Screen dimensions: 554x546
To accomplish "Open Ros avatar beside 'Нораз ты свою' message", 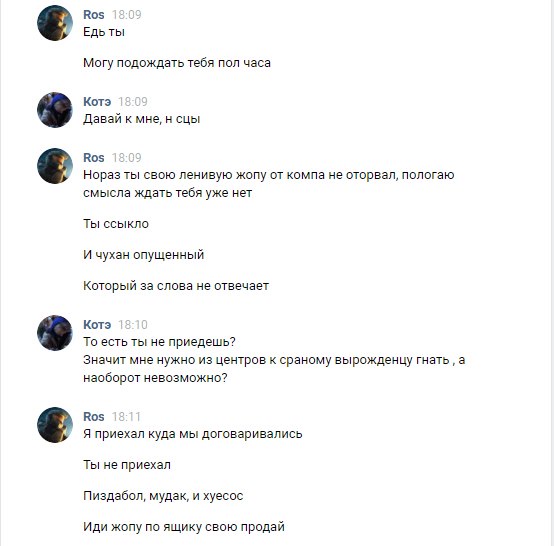I will click(x=55, y=166).
